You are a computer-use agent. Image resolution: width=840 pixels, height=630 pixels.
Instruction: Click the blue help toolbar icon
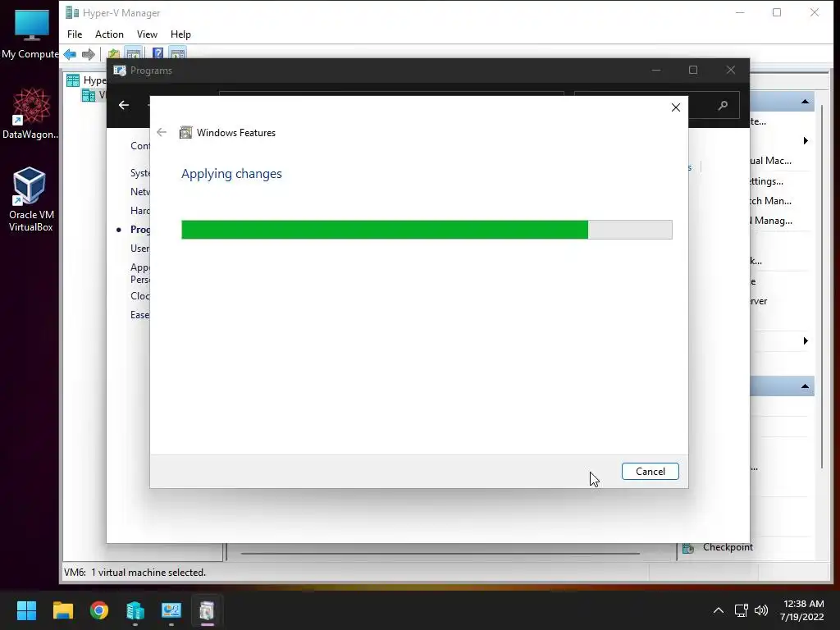[157, 53]
